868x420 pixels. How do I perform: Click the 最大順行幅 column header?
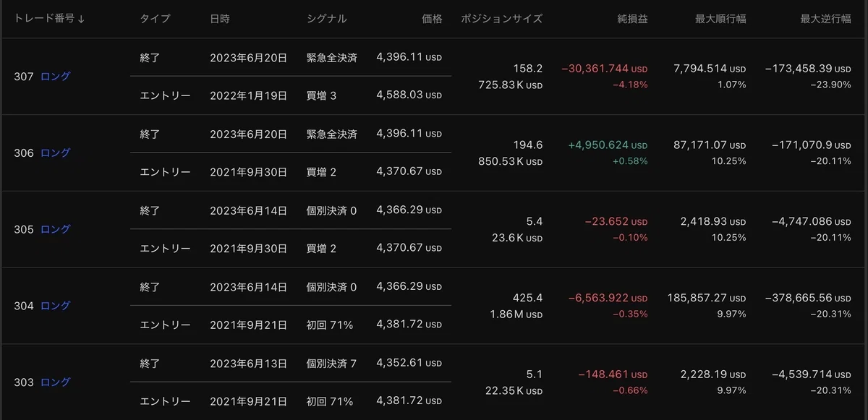click(x=720, y=19)
